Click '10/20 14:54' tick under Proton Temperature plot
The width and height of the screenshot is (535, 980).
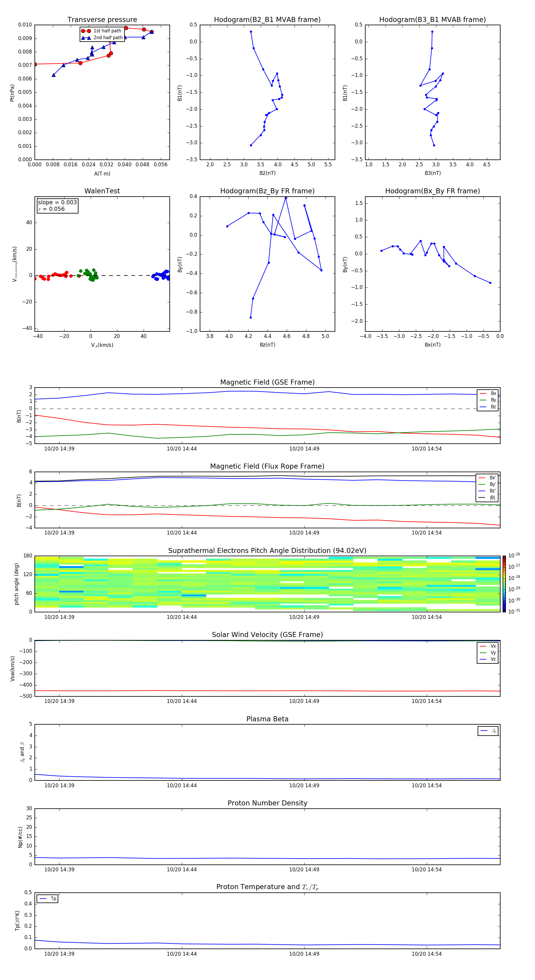pos(427,954)
